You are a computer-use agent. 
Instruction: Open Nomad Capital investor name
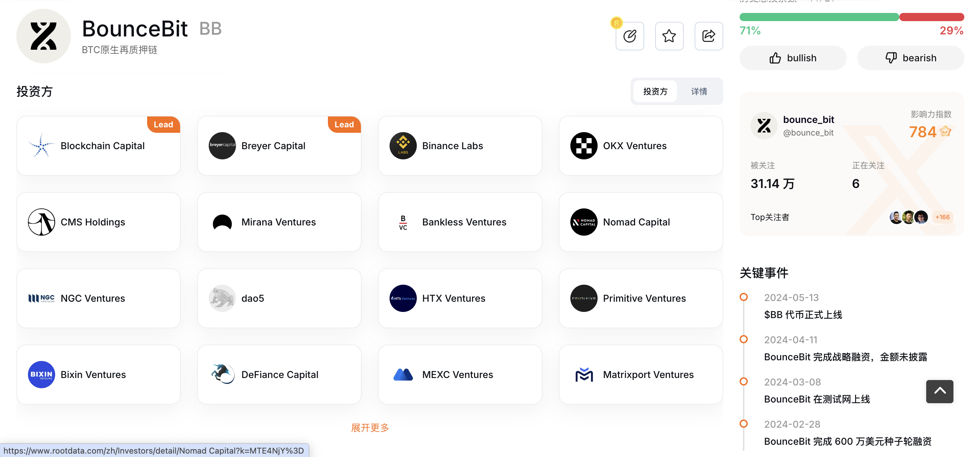pyautogui.click(x=636, y=222)
